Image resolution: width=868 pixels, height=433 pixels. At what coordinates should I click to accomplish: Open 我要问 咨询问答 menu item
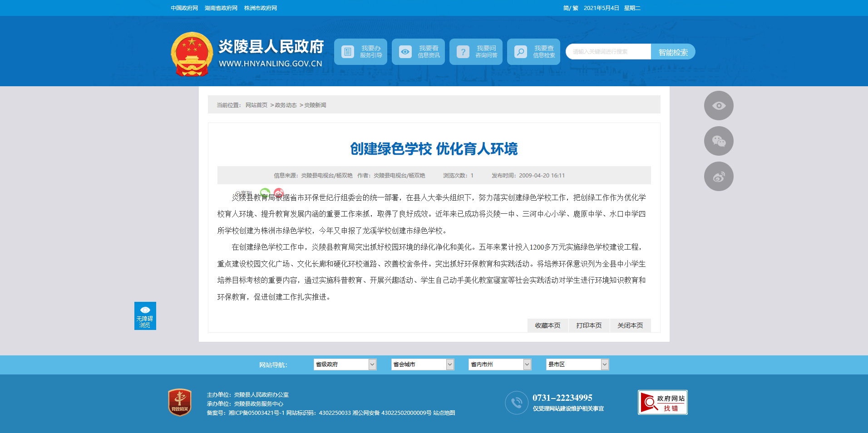[476, 52]
